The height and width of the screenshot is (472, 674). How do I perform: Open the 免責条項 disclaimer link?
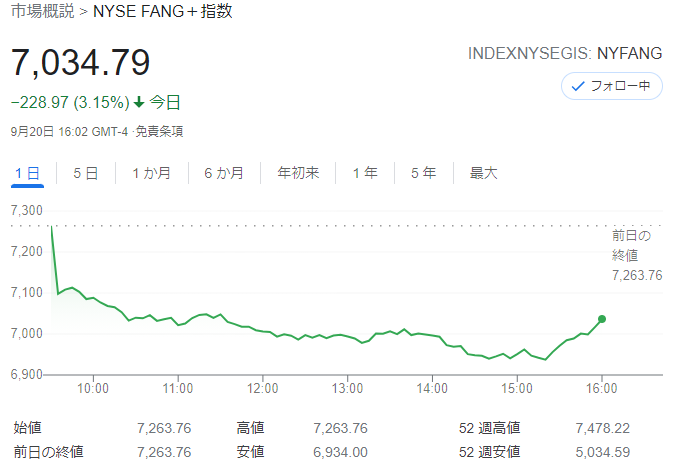coord(159,132)
